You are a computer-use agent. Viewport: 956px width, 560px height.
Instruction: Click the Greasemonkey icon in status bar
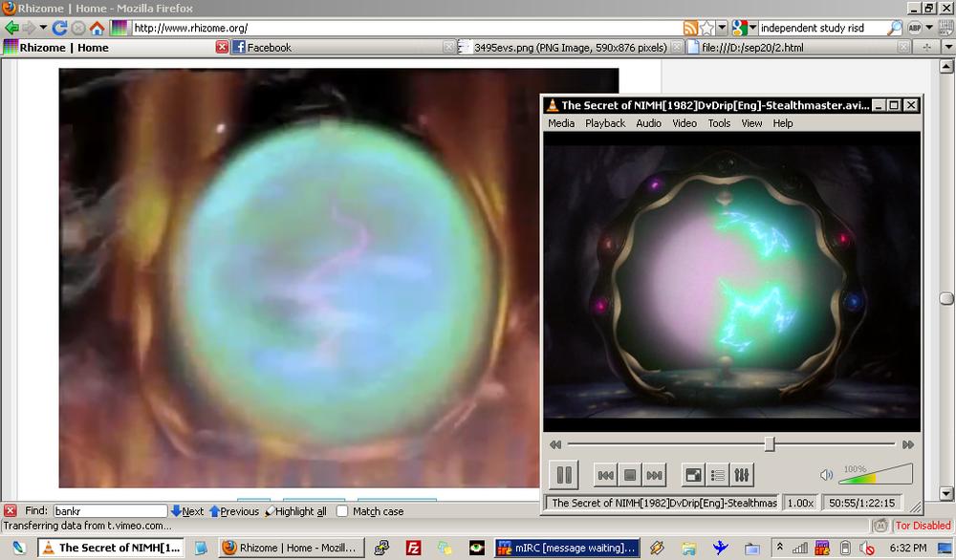point(880,526)
